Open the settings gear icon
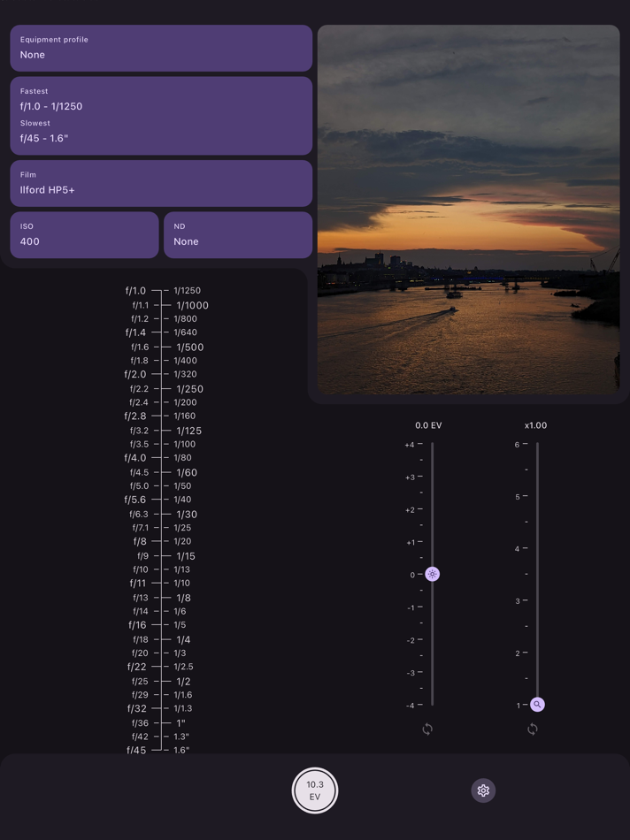630x840 pixels. tap(483, 790)
